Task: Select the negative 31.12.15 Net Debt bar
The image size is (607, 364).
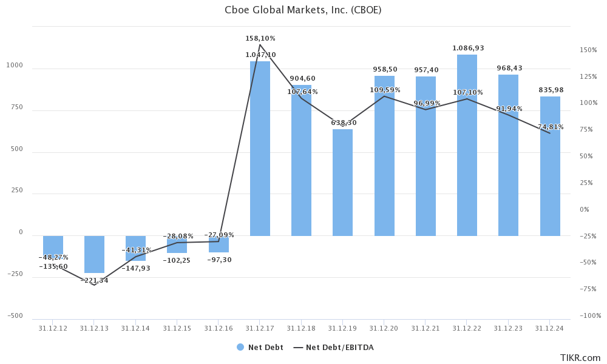Action: (x=177, y=244)
